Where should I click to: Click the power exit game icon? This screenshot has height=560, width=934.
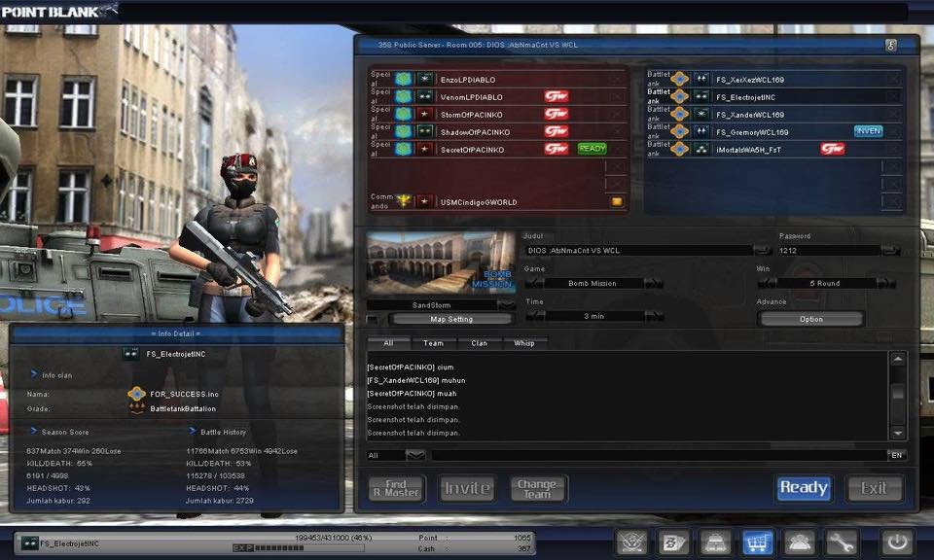[x=897, y=542]
